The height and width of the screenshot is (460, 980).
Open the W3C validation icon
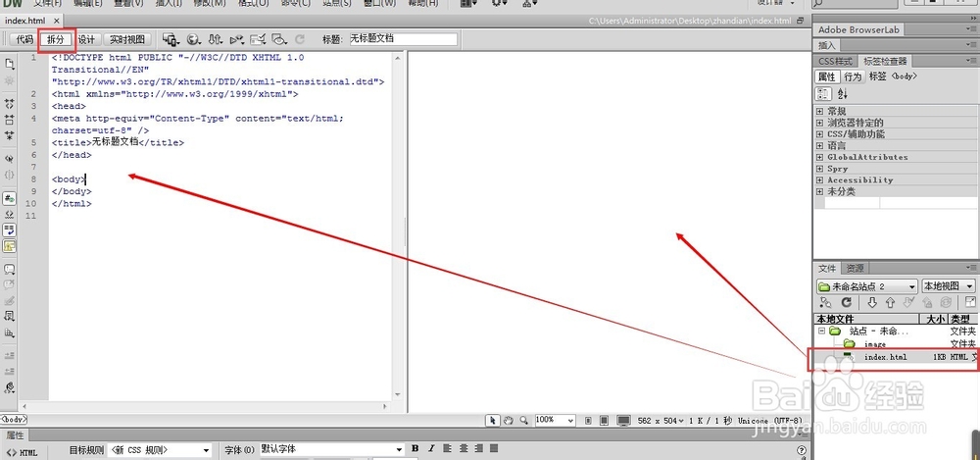click(237, 39)
